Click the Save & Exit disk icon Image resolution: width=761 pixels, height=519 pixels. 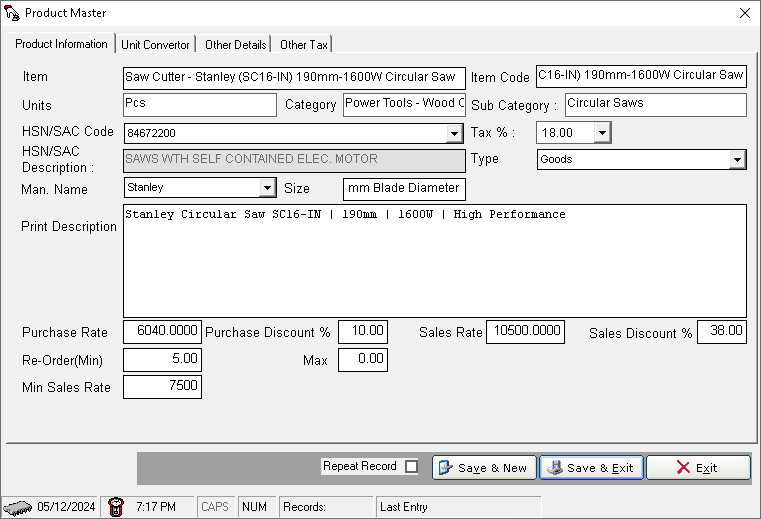[x=554, y=468]
